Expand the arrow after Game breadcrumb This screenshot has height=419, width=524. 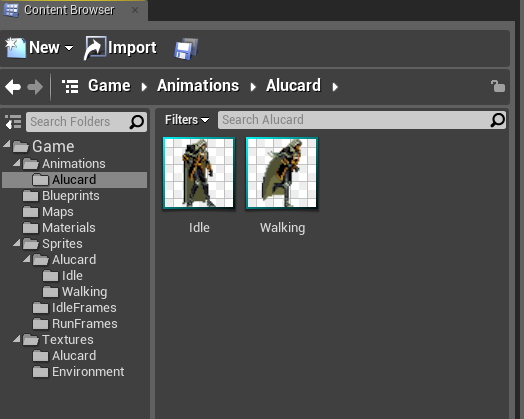click(x=144, y=87)
